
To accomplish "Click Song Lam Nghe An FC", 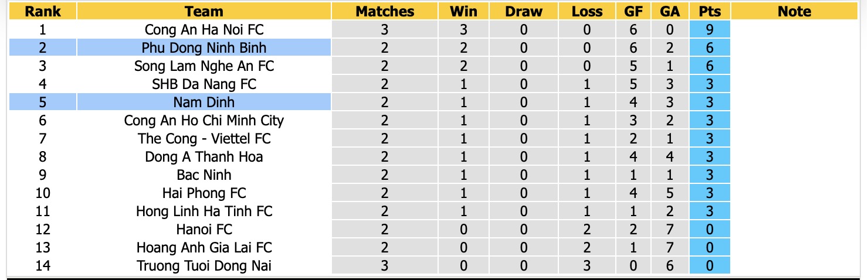I will pos(204,66).
